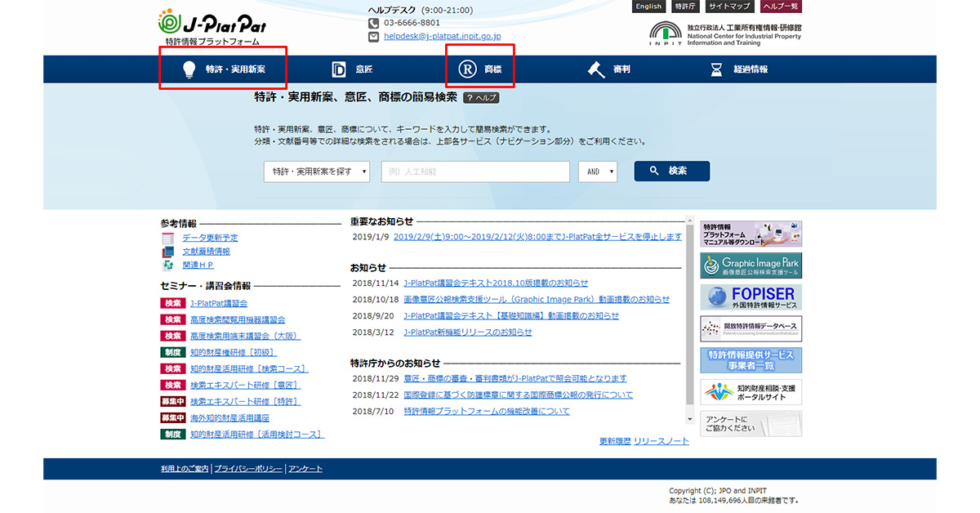Click the book icon next to 文献蓄積情報
The width and height of the screenshot is (980, 513).
[168, 252]
